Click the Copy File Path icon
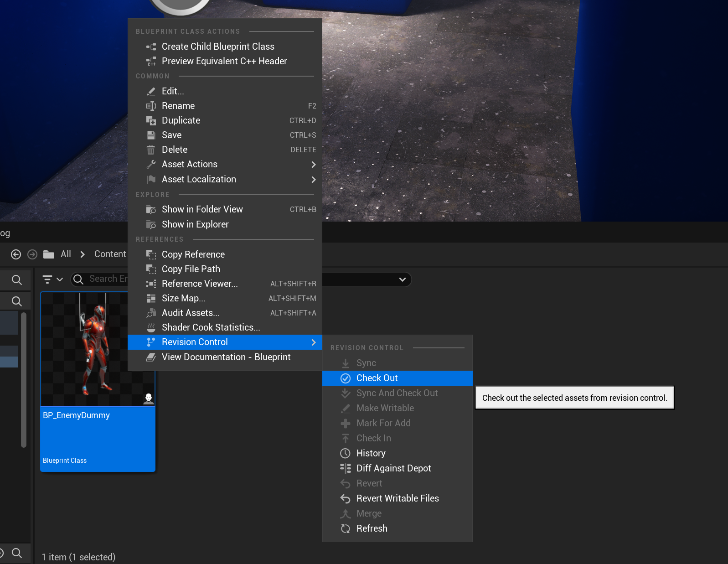This screenshot has width=728, height=564. tap(151, 269)
